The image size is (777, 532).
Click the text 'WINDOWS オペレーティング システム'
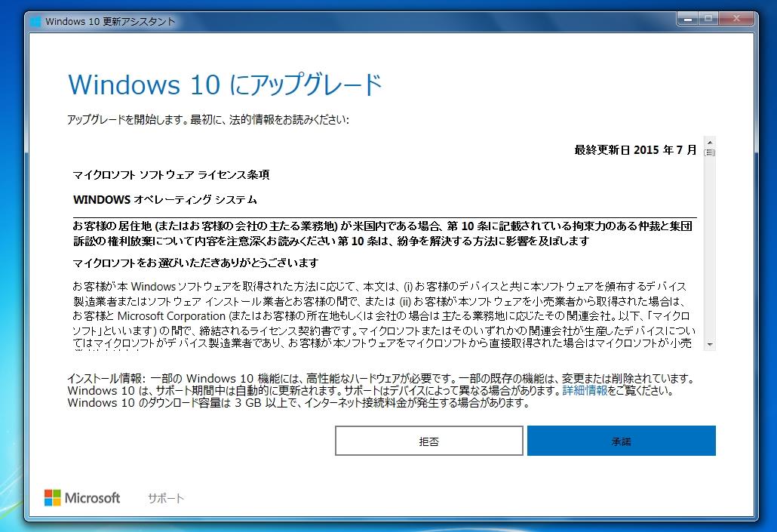coord(165,200)
